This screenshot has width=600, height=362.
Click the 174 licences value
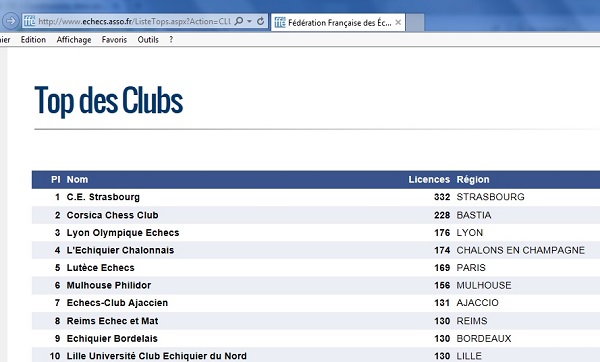tap(442, 250)
